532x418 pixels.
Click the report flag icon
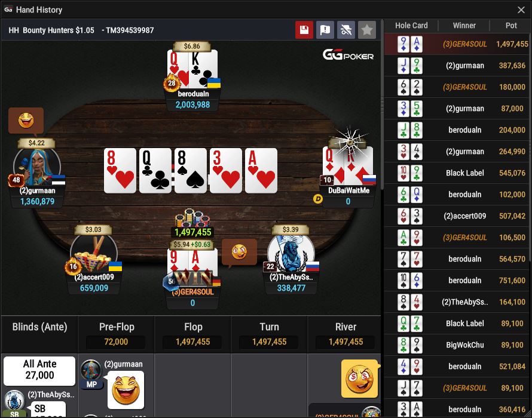325,30
